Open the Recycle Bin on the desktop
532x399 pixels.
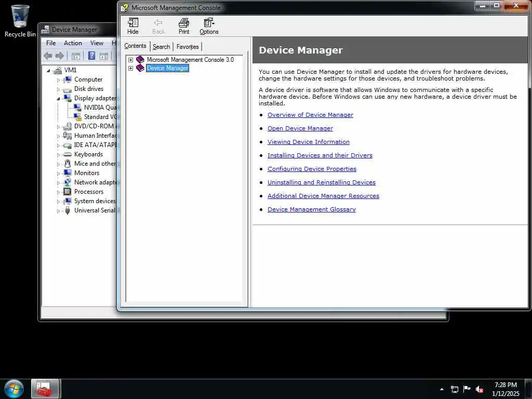[20, 20]
